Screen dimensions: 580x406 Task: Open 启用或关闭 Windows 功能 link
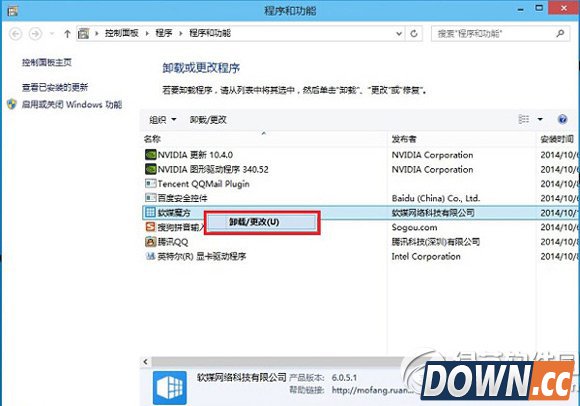[x=72, y=105]
